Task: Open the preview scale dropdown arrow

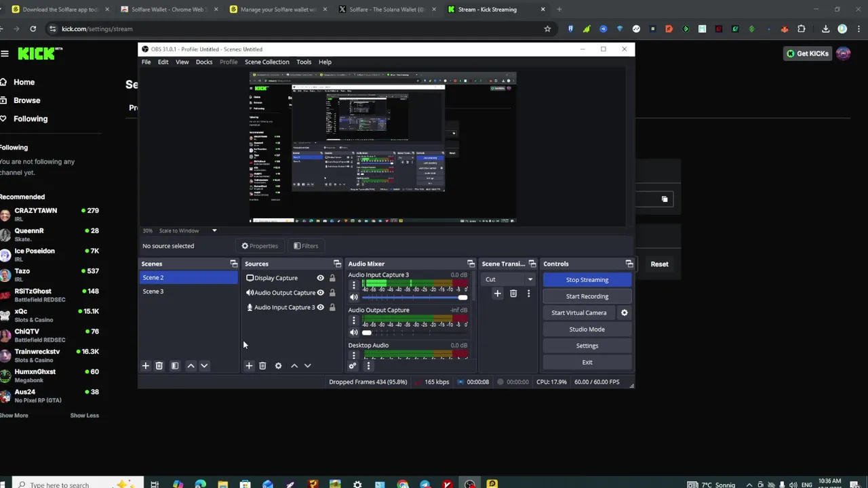Action: coord(214,230)
